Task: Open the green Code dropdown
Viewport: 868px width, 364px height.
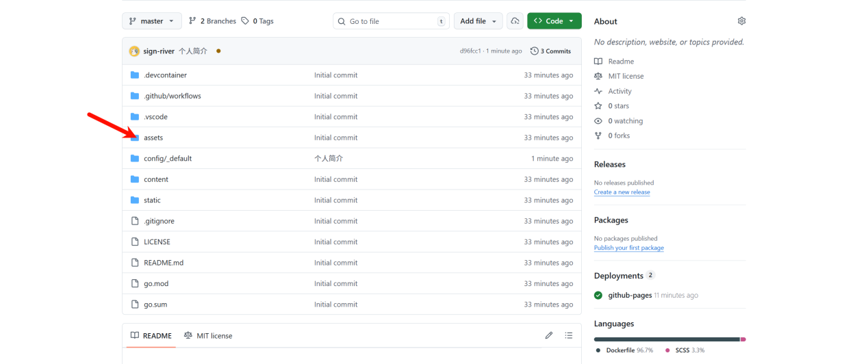Action: [x=554, y=21]
